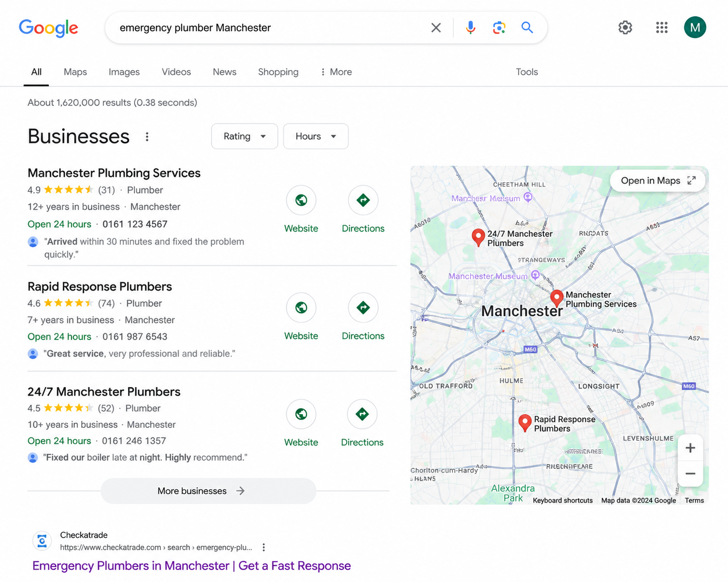
Task: Open Manchester Plumbing Services website icon
Action: [301, 200]
